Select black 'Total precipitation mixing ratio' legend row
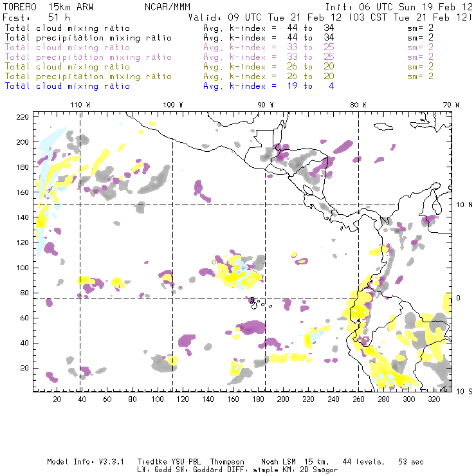Viewport: 476px width, 476px height. pyautogui.click(x=219, y=38)
